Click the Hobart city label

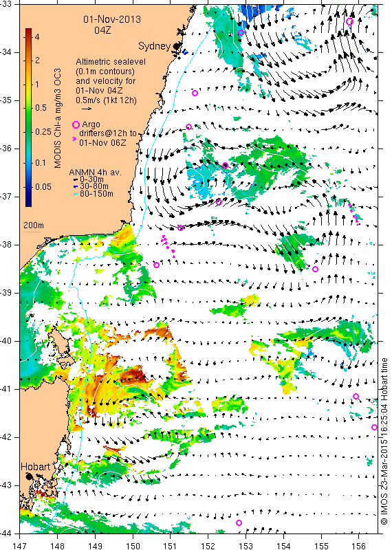pyautogui.click(x=36, y=467)
